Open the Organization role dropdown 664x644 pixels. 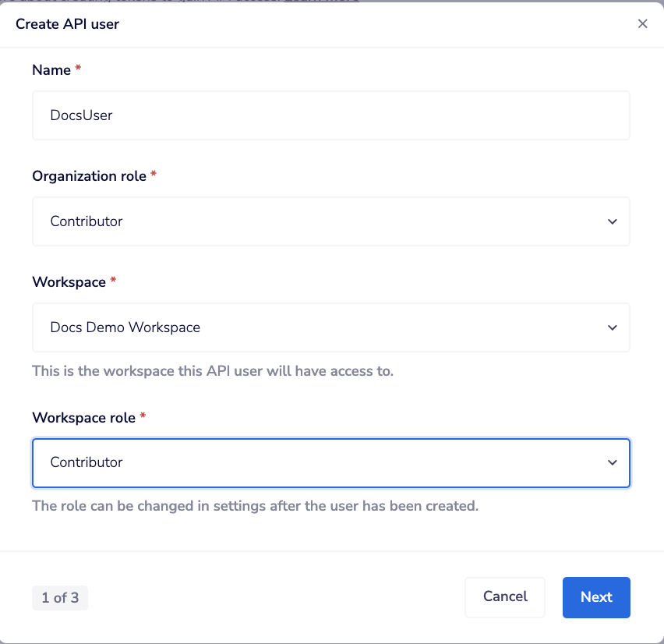click(331, 221)
